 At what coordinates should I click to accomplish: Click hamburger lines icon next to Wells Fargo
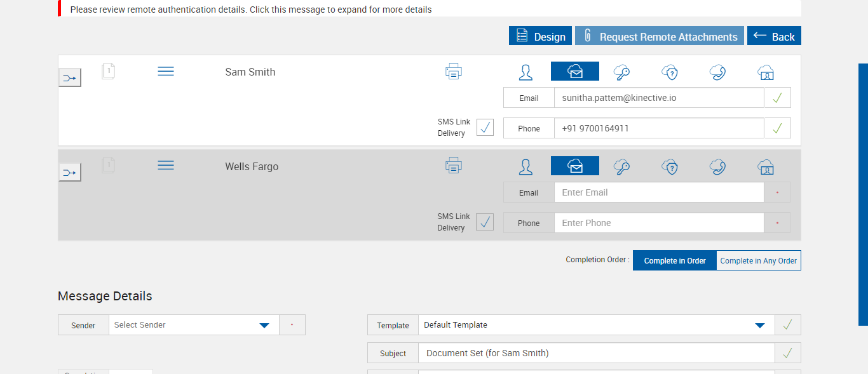[x=166, y=166]
